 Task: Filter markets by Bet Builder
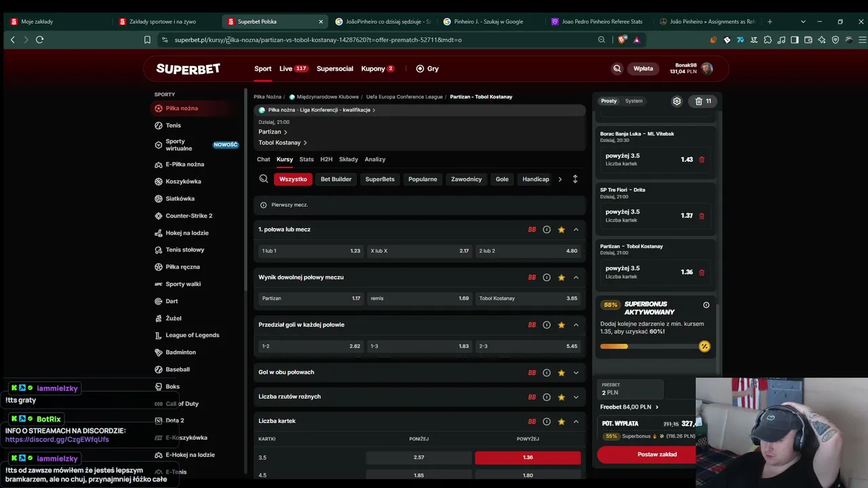pos(336,179)
